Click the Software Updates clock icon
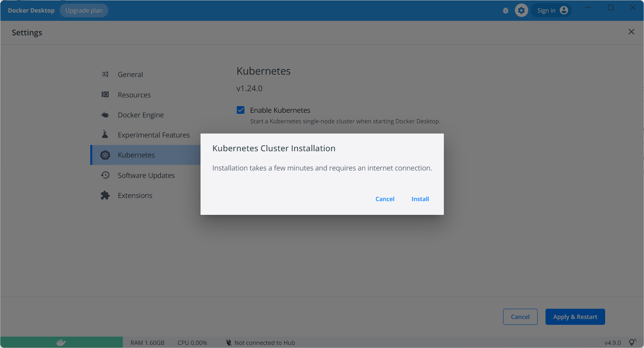 click(105, 175)
